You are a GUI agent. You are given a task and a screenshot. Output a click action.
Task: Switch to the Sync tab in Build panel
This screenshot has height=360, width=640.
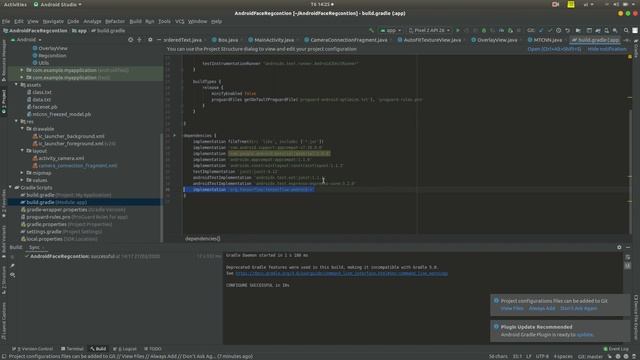click(34, 247)
